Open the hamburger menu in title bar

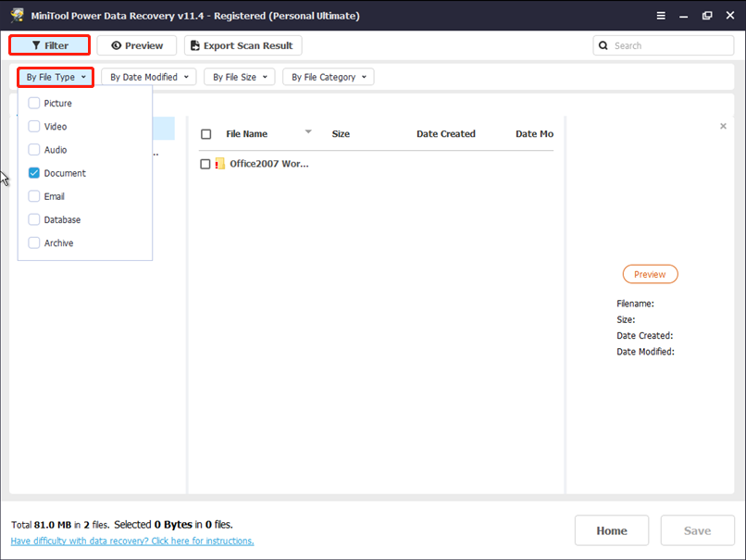(x=661, y=16)
